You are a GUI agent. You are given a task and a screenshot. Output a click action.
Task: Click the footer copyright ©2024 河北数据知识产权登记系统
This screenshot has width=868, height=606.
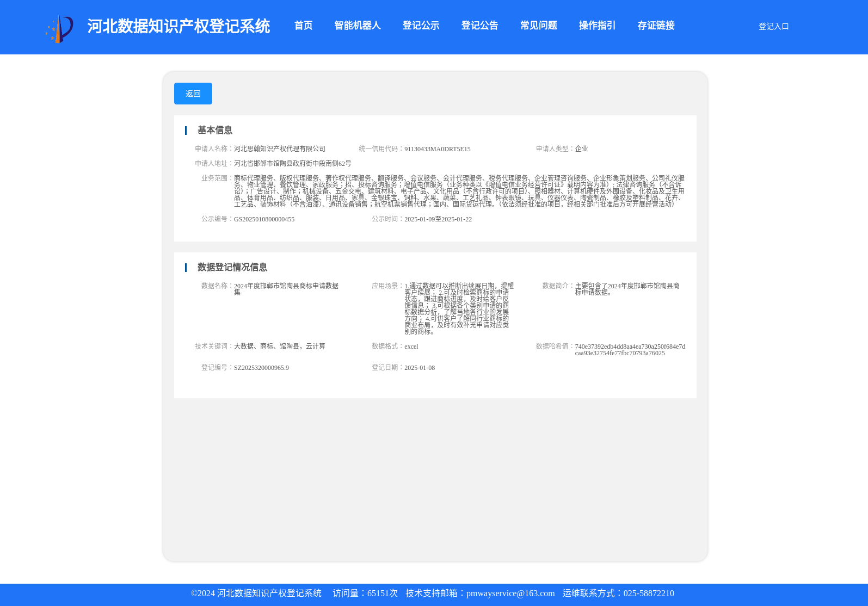256,593
